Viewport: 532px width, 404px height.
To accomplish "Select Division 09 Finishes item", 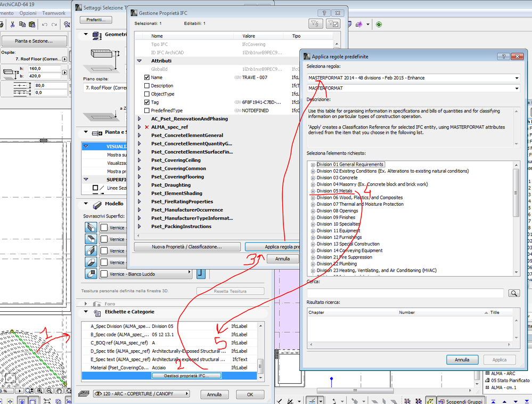I will pyautogui.click(x=336, y=217).
